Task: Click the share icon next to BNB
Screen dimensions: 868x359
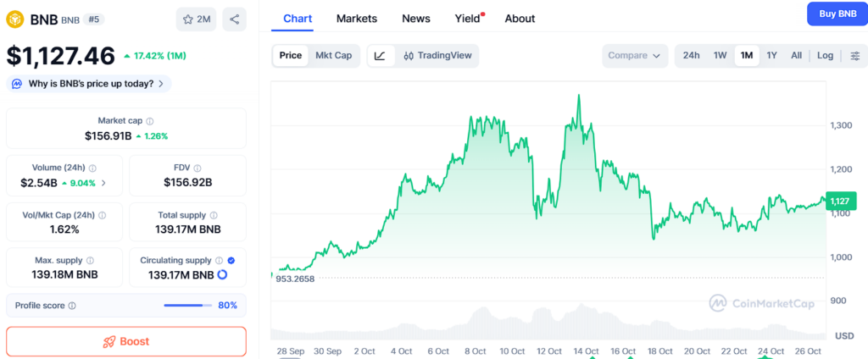Action: 235,19
